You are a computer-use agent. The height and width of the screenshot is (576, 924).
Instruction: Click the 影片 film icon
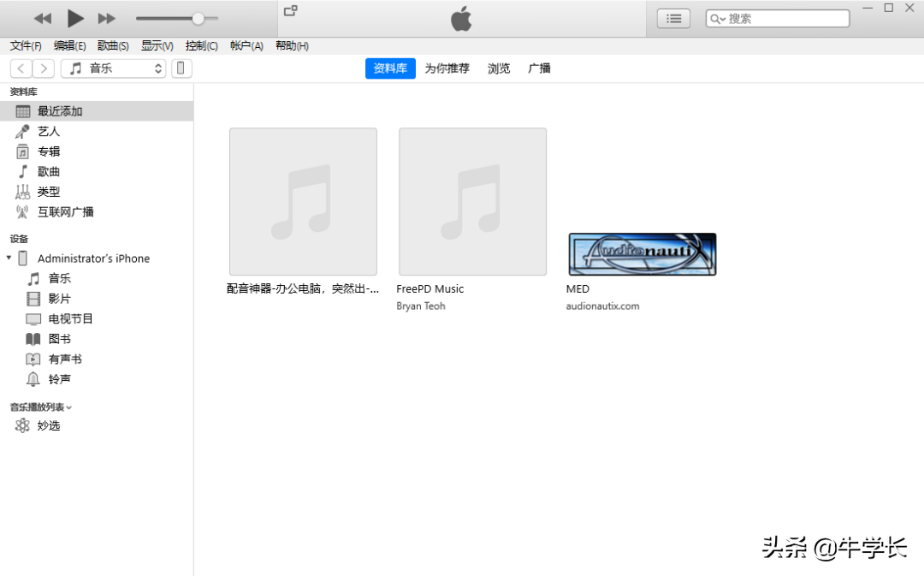click(33, 299)
